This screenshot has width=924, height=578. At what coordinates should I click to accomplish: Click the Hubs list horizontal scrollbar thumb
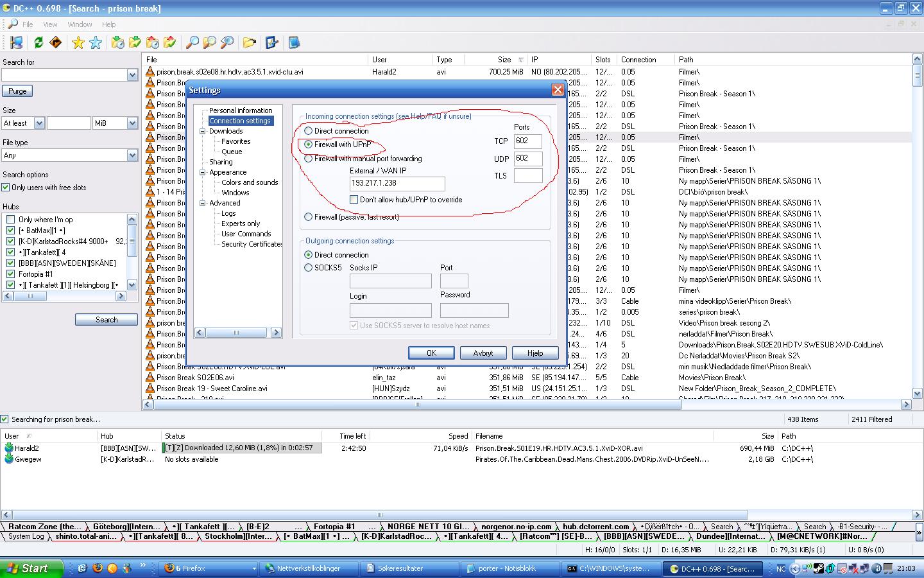point(30,296)
